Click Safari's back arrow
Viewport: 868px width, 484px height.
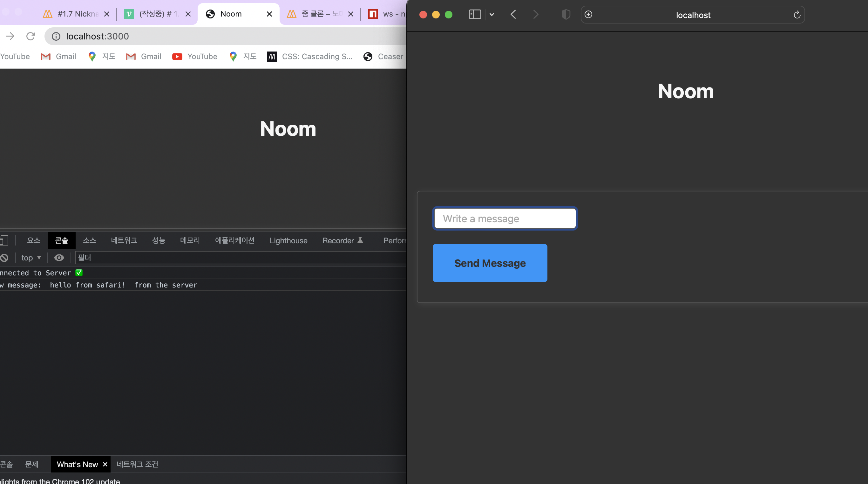coord(513,15)
